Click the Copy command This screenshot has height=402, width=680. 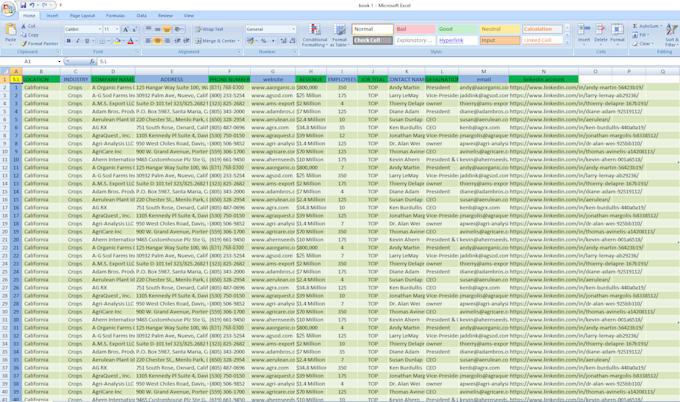click(x=30, y=35)
